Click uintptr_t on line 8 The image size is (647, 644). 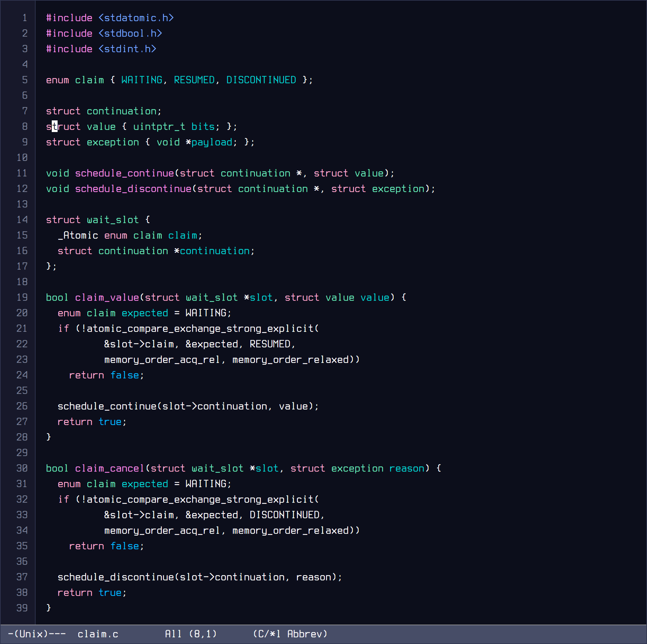click(159, 126)
